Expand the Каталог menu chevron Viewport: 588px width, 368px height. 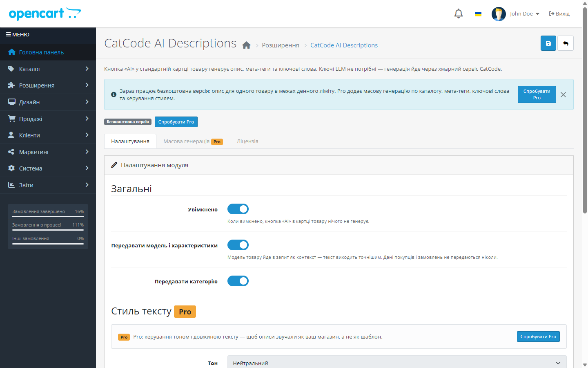pyautogui.click(x=87, y=69)
